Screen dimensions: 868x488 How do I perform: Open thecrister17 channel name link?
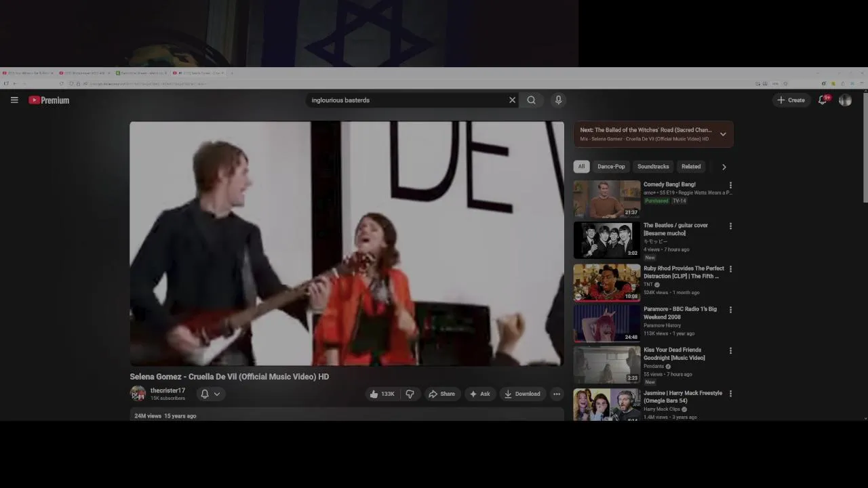coord(167,390)
